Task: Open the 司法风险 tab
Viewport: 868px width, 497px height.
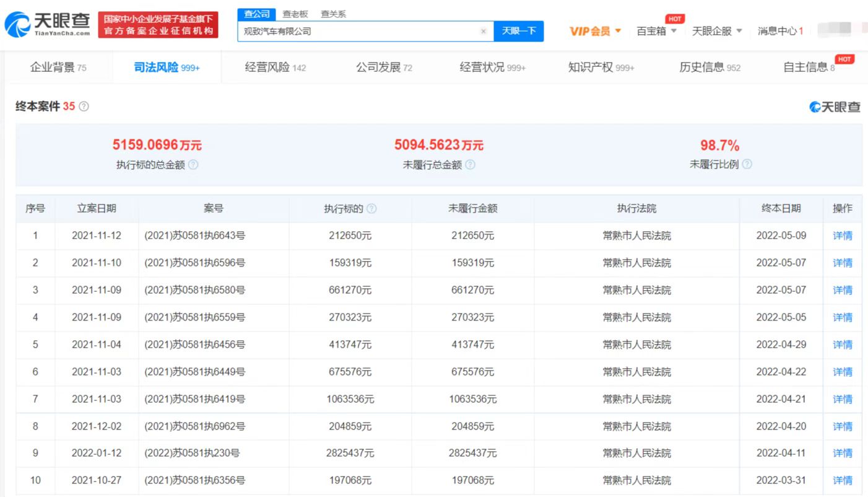Action: pos(167,68)
